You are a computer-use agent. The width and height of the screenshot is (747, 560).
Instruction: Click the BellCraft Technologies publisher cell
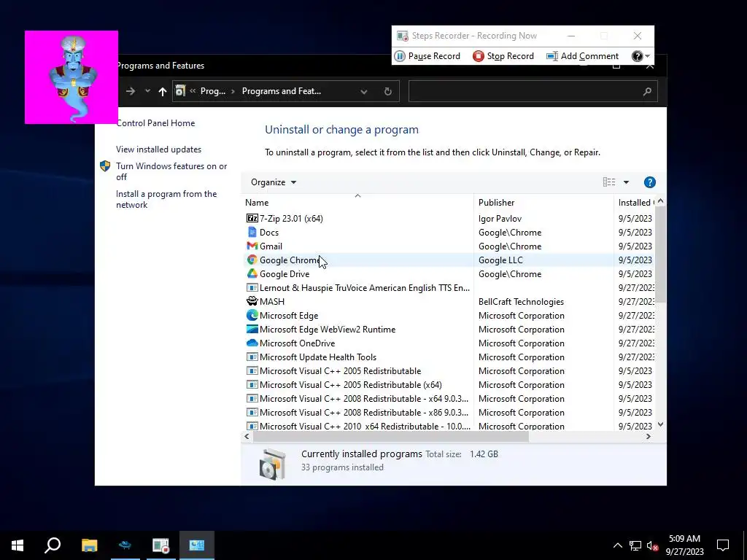(521, 302)
